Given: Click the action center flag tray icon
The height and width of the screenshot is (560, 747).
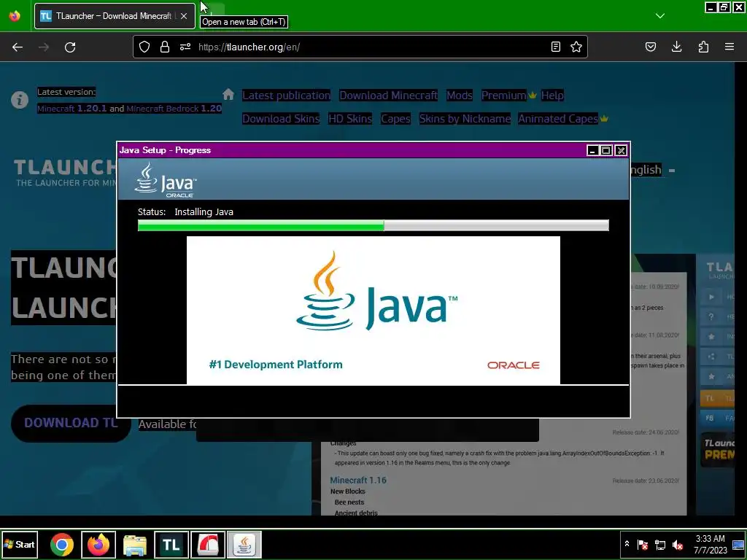Looking at the screenshot, I should point(642,545).
